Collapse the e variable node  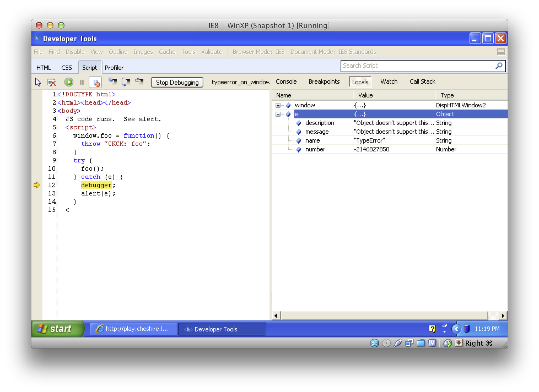(278, 114)
